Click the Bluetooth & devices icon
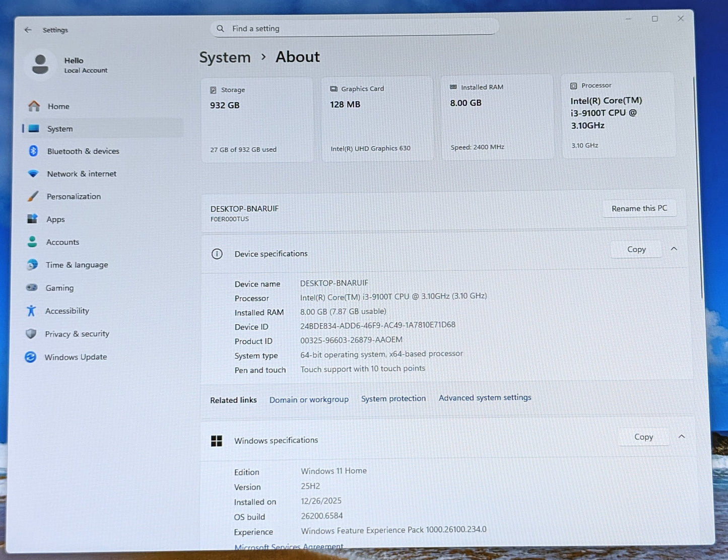728x560 pixels. 33,151
